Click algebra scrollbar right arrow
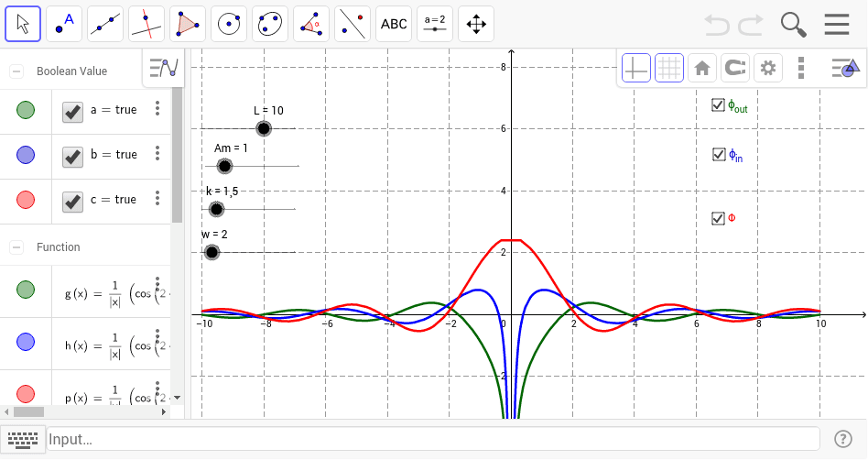The width and height of the screenshot is (868, 460). 164,411
